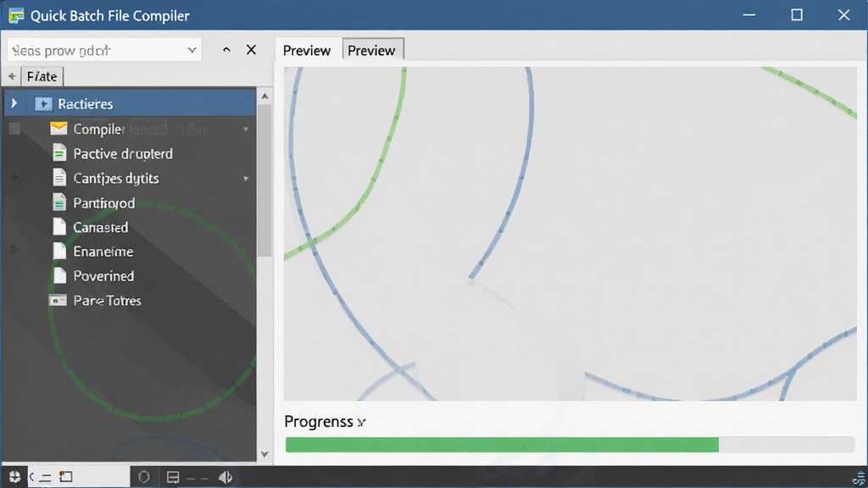Open the Start button in taskbar
Viewport: 868px width, 488px height.
(14, 477)
